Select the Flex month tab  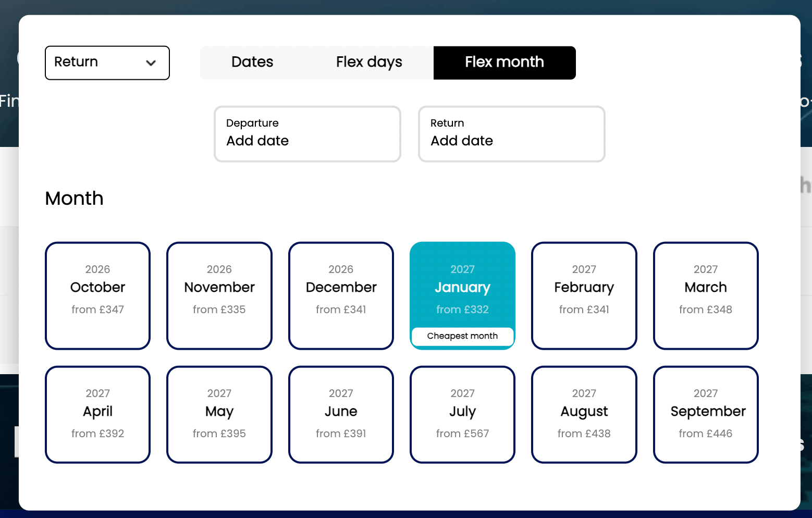pyautogui.click(x=505, y=63)
